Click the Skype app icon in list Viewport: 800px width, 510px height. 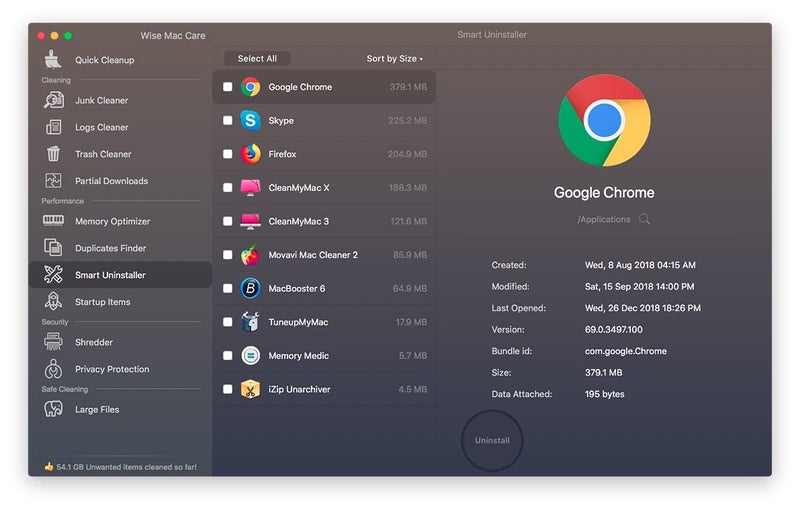click(x=250, y=121)
